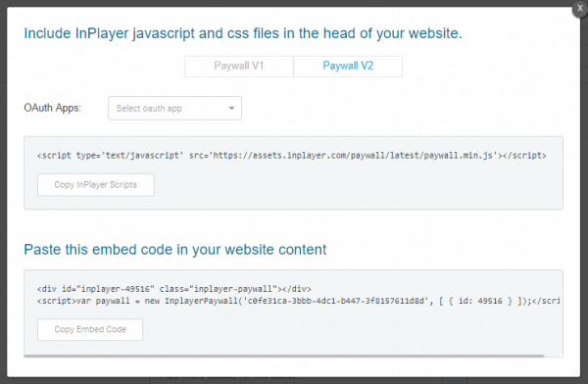Screen dimensions: 588x384
Task: Click the div id="inplayer-49516" code line
Action: [x=174, y=289]
